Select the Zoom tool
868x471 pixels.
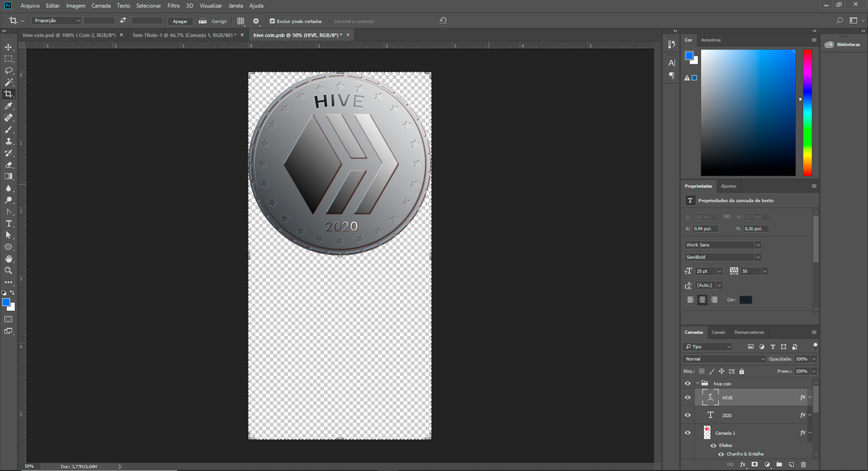(x=9, y=269)
